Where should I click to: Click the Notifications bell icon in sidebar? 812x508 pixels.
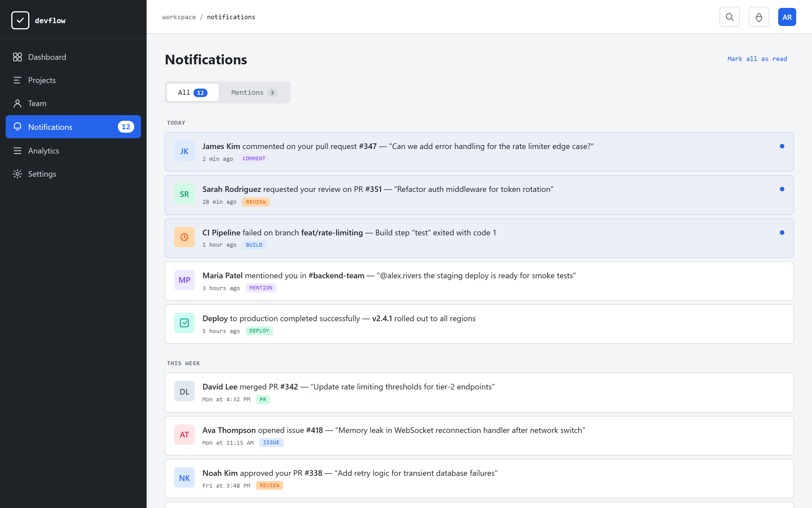click(x=17, y=127)
